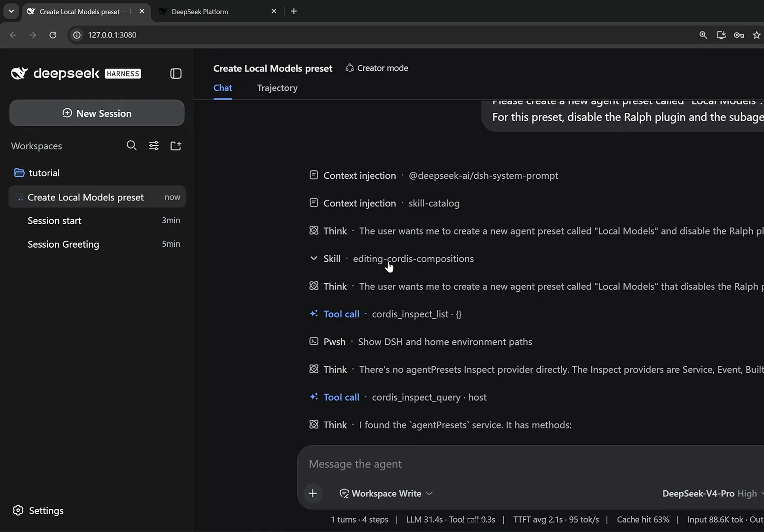This screenshot has width=764, height=532.
Task: Click the Workspace Write shield icon
Action: click(x=344, y=494)
